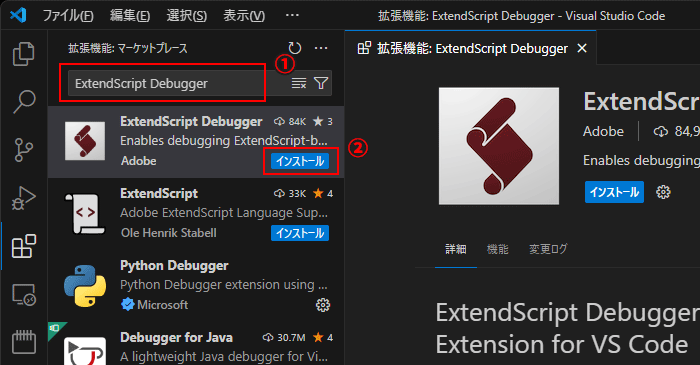Viewport: 700px width, 365px height.
Task: Click Ole Henrik Stabell publisher name
Action: pyautogui.click(x=168, y=233)
